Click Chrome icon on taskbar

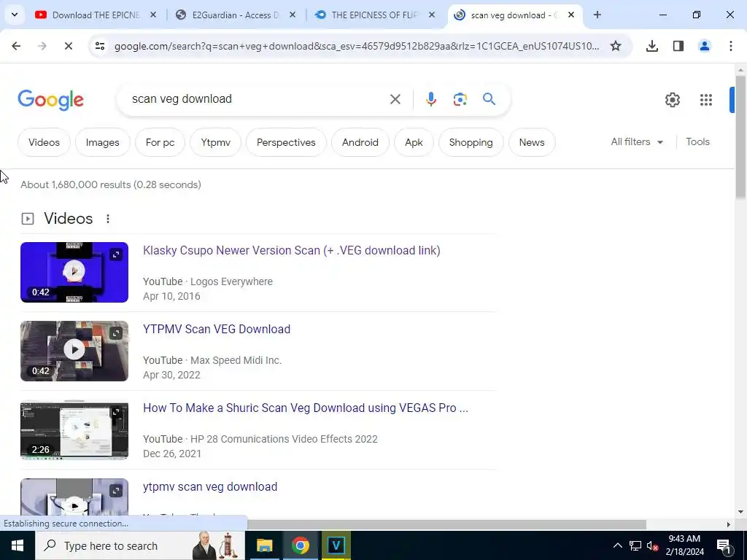coord(300,545)
